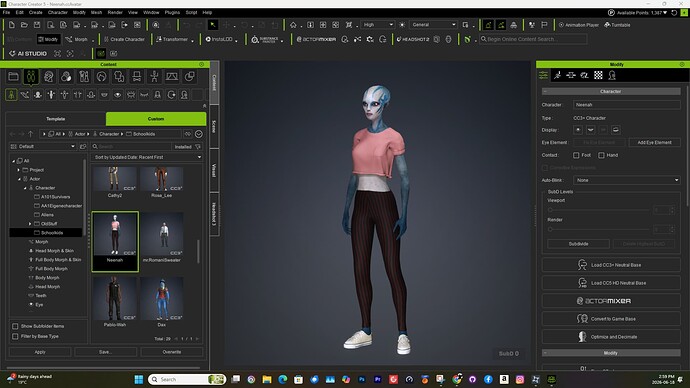
Task: Click the Subdivide button
Action: 578,244
